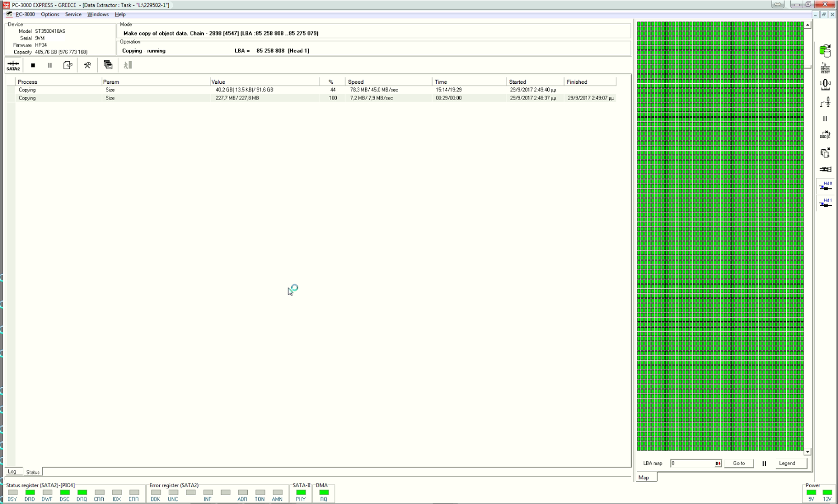Viewport: 838px width, 504px height.
Task: Switch to the Log tab
Action: pos(12,472)
